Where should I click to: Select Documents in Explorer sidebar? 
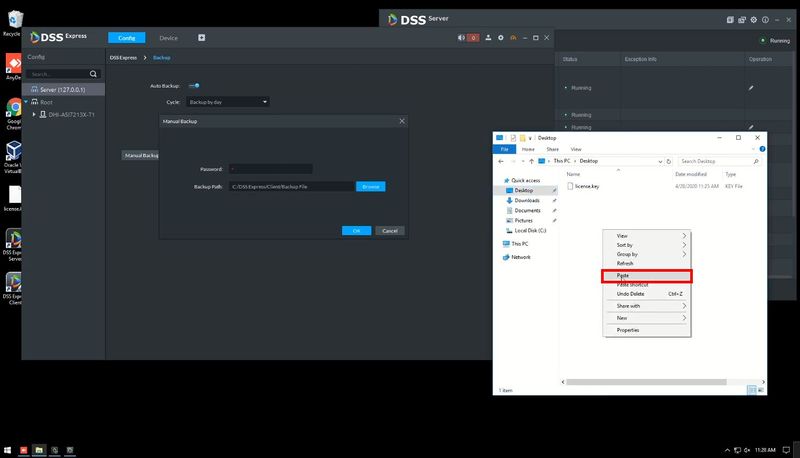(528, 211)
